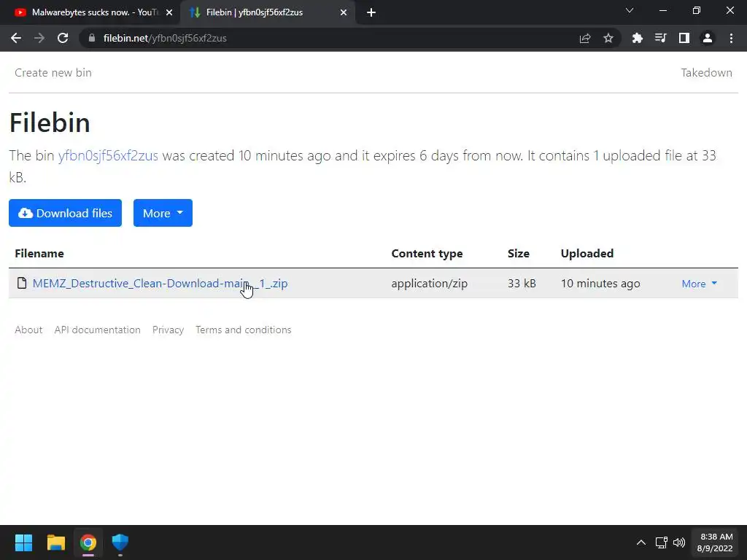
Task: Open File Explorer from the taskbar
Action: point(55,542)
